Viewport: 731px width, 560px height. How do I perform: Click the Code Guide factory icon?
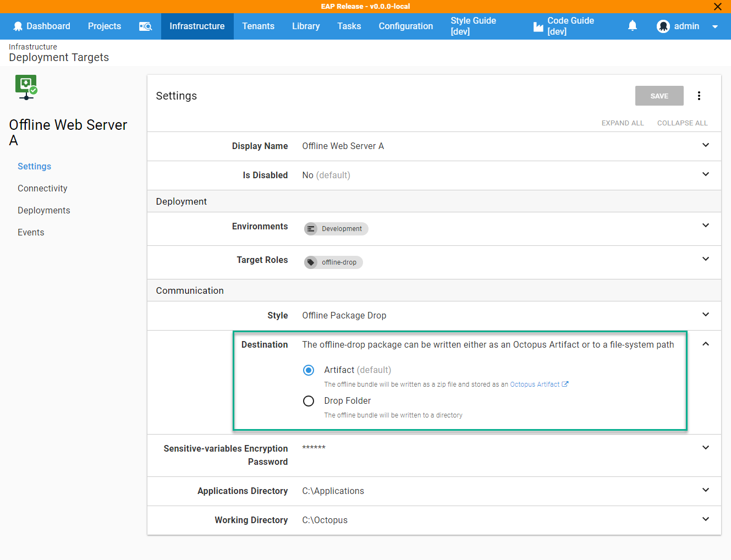(538, 26)
